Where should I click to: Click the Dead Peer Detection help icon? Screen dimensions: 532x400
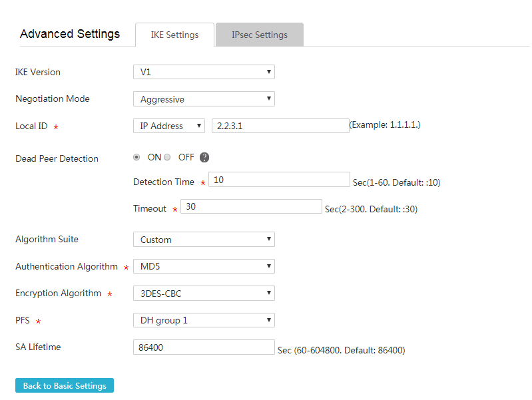204,158
